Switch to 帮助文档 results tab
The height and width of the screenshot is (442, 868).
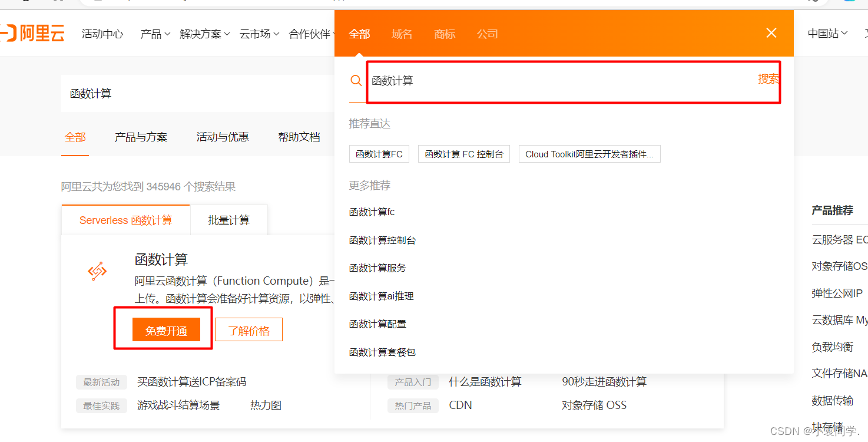click(299, 137)
